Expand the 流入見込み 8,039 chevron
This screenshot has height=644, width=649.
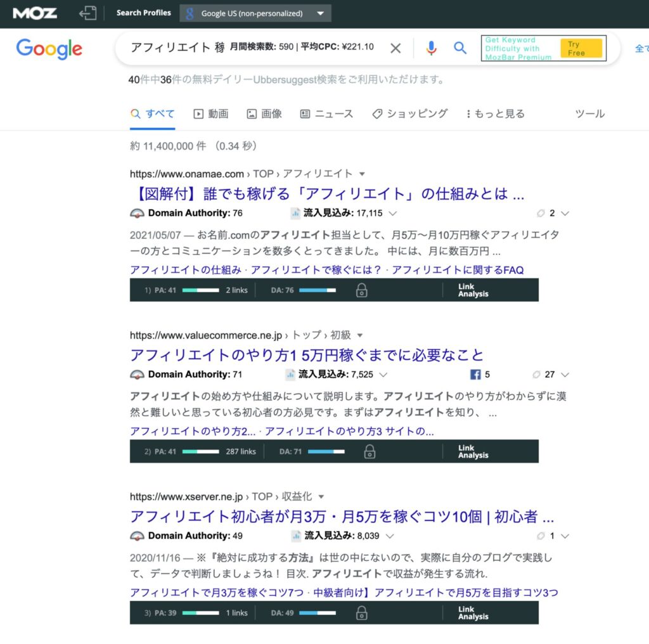coord(390,536)
